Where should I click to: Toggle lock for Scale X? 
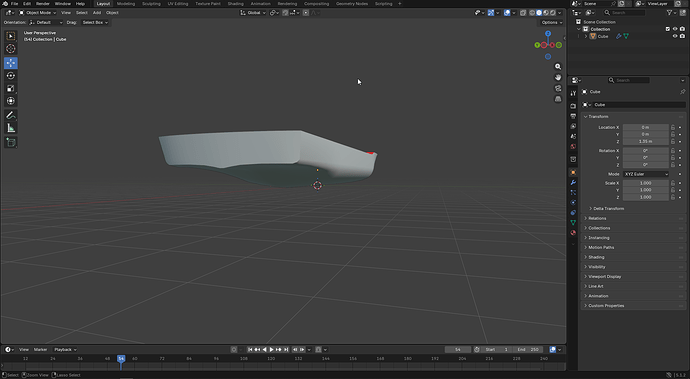(x=673, y=183)
